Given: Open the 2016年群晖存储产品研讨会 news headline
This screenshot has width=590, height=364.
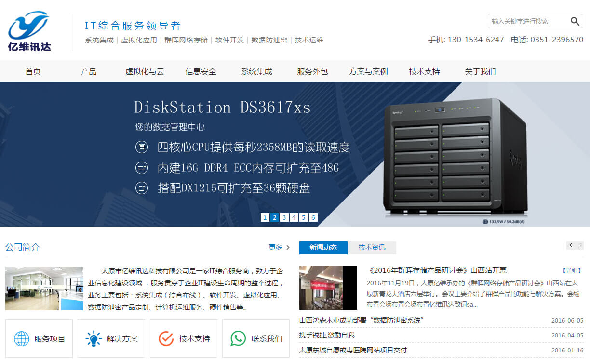Looking at the screenshot, I should [437, 270].
